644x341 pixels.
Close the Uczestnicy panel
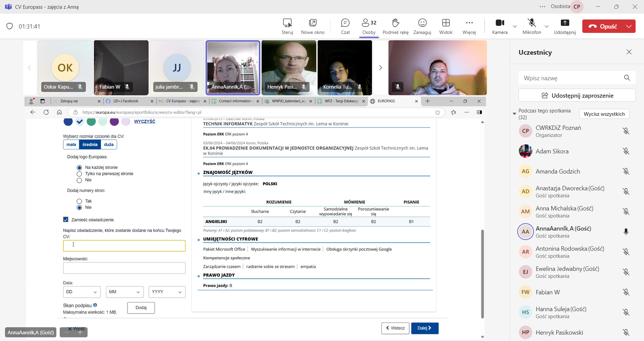coord(629,52)
